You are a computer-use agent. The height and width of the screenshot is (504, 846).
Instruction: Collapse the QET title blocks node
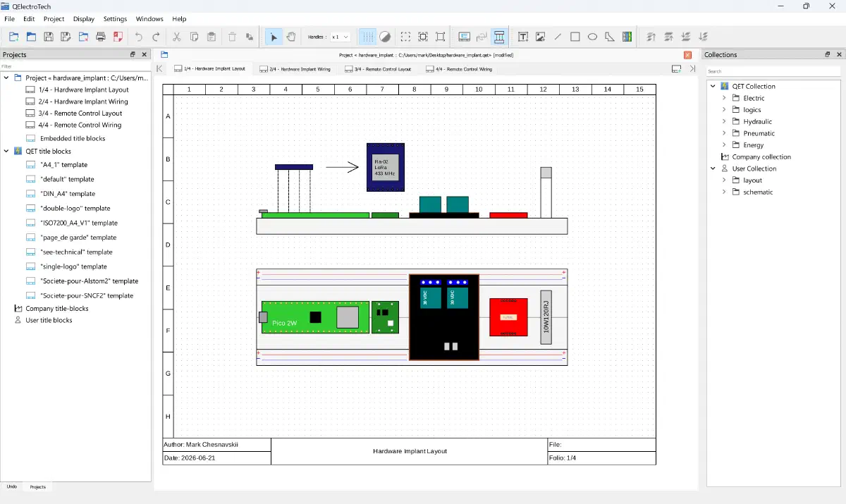[x=6, y=151]
